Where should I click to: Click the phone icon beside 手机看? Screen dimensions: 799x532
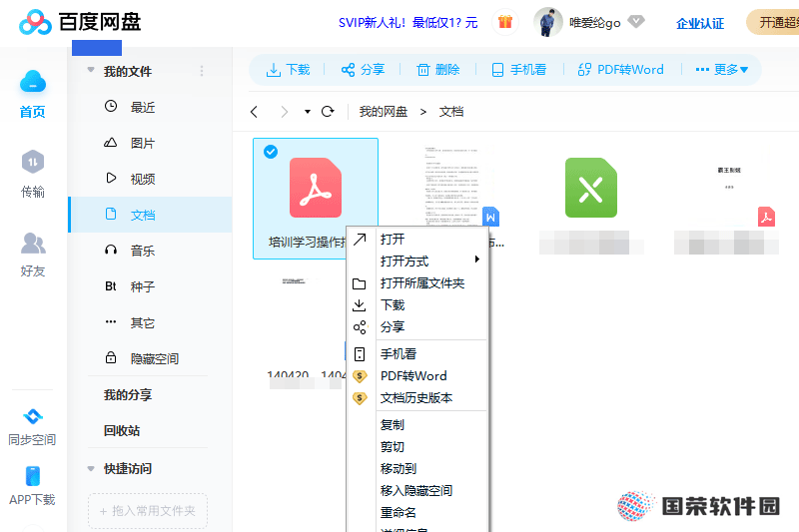(x=360, y=354)
